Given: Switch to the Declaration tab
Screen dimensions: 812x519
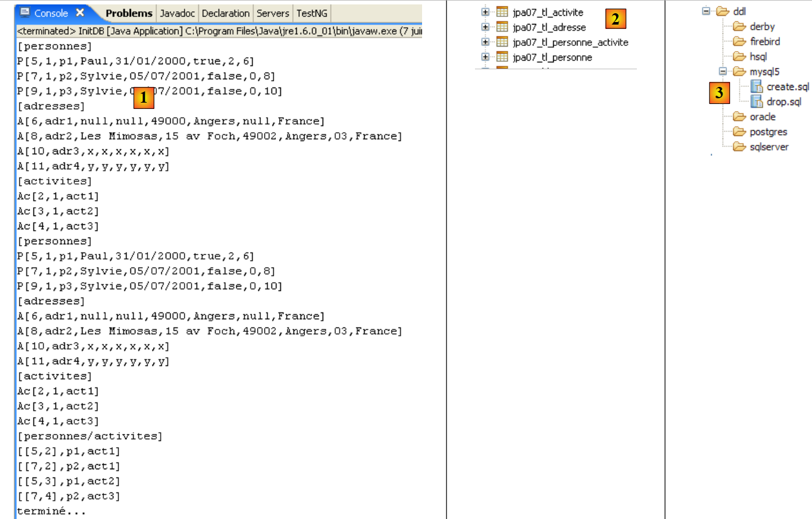Looking at the screenshot, I should (x=226, y=13).
